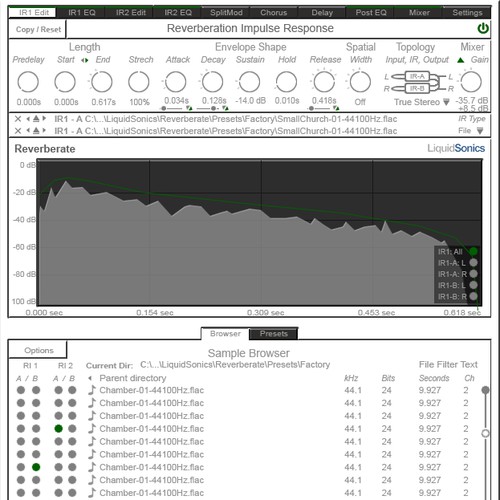Click the Attack curve shape icon

click(x=189, y=108)
